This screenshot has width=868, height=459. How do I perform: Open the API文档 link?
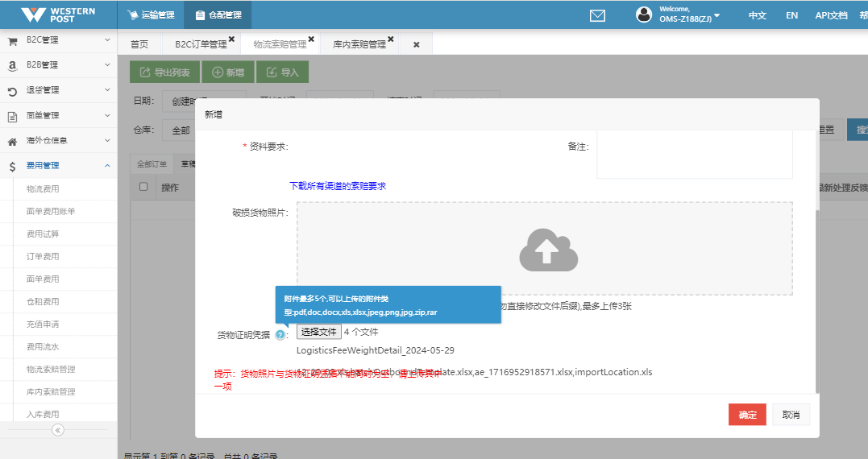[x=831, y=15]
